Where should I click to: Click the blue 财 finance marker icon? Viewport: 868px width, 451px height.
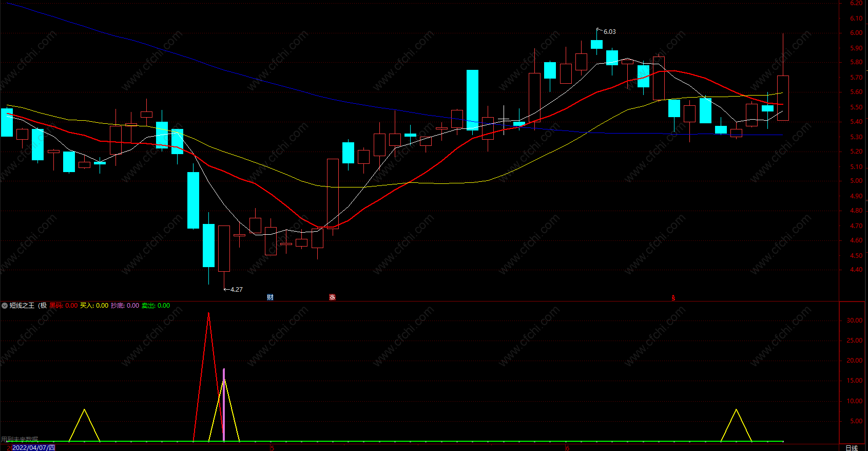pos(271,297)
